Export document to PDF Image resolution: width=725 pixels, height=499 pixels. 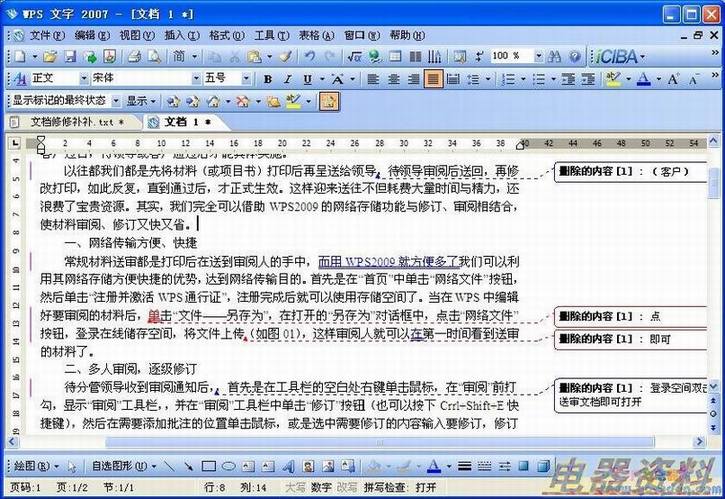click(110, 57)
